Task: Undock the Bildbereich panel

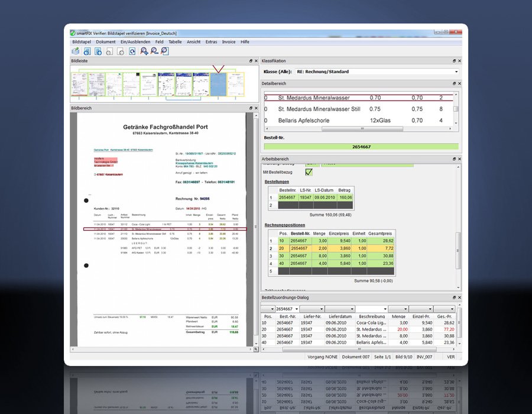Action: pos(251,108)
